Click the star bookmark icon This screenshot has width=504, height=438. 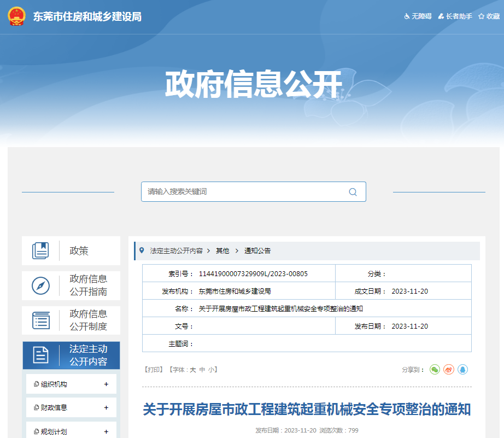(x=481, y=16)
